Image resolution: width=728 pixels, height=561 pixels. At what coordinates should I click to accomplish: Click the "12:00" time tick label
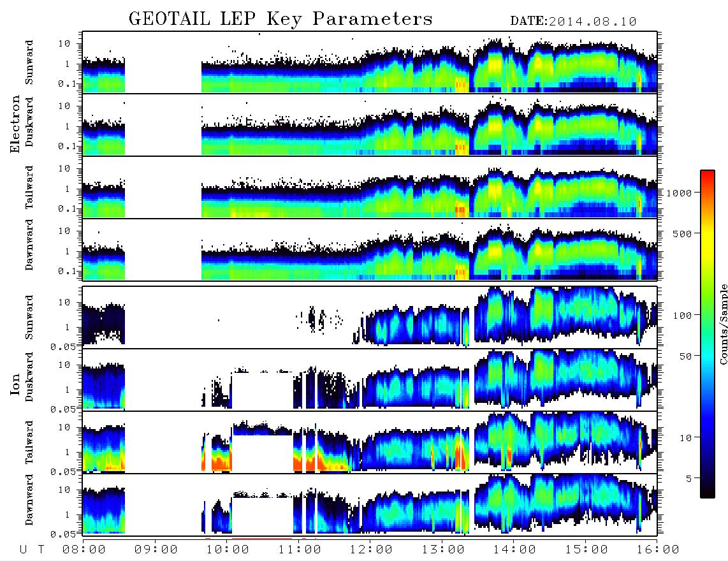[x=371, y=550]
